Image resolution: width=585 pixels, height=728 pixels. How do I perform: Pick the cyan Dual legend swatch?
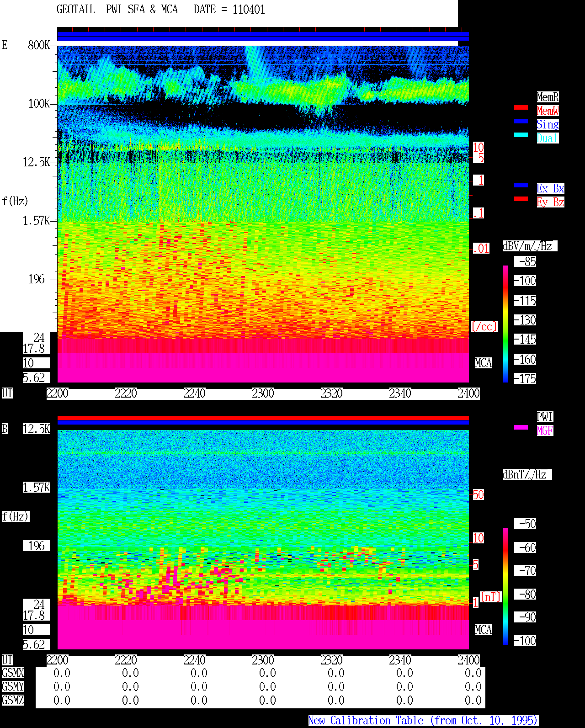521,135
